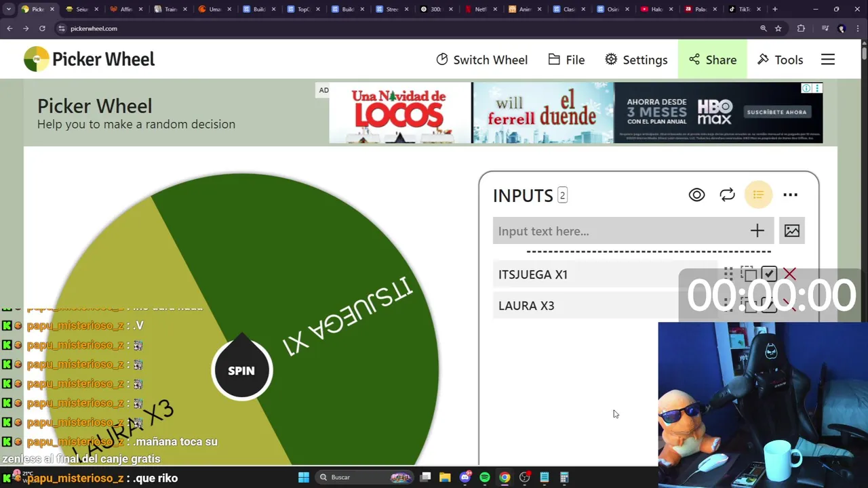Switch to the TikTok tab
The width and height of the screenshot is (868, 488).
pos(744,9)
